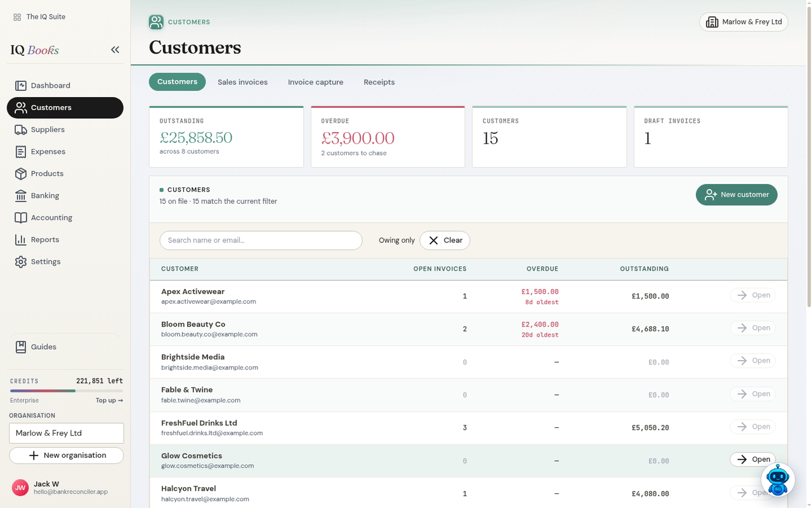Click the Glow Cosmetics customer name
The width and height of the screenshot is (812, 508).
tap(192, 456)
